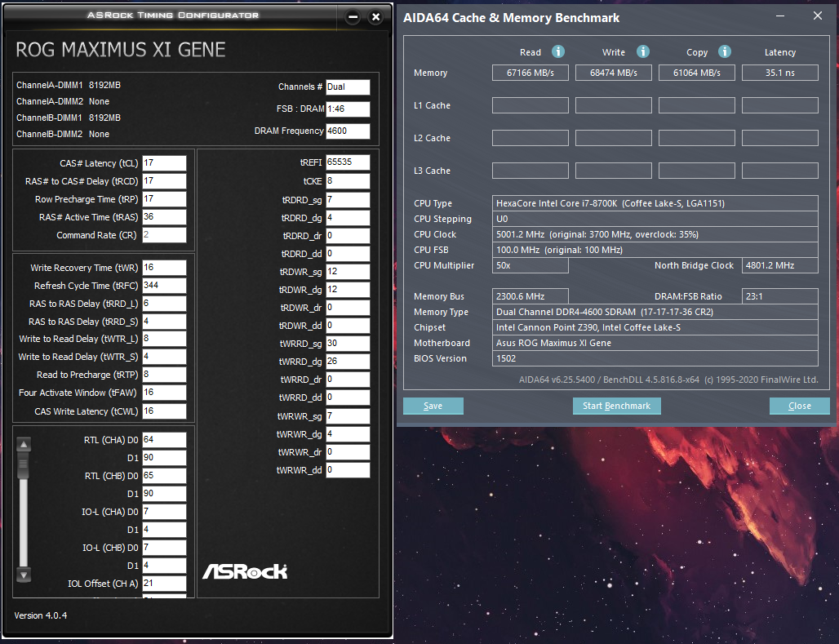Click the Channels # field showing Dual
The width and height of the screenshot is (839, 644).
pyautogui.click(x=348, y=87)
